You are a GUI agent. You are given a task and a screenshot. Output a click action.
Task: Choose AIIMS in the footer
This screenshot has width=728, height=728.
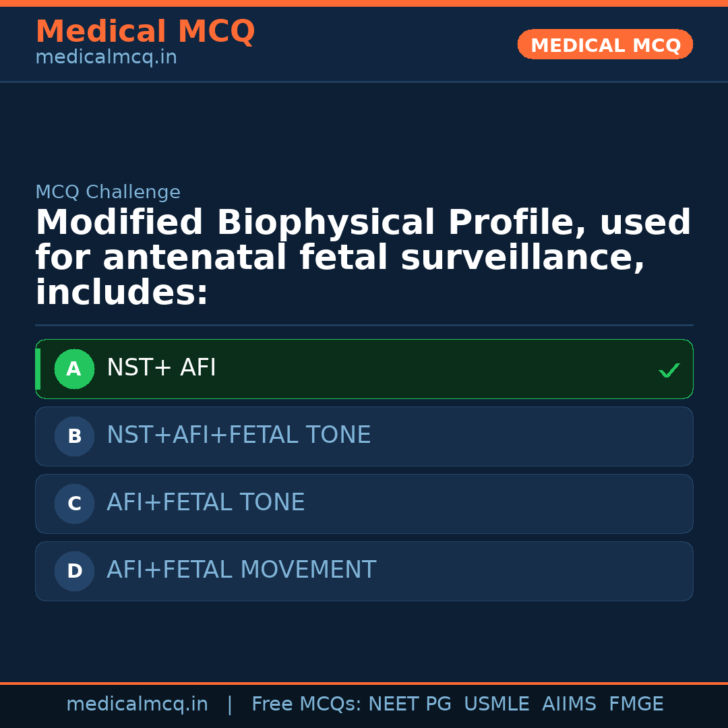click(x=569, y=704)
